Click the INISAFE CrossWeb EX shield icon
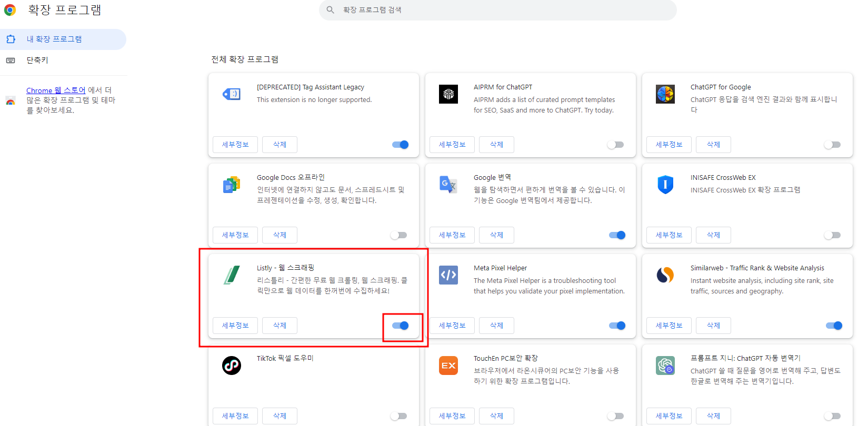The image size is (868, 426). tap(665, 185)
